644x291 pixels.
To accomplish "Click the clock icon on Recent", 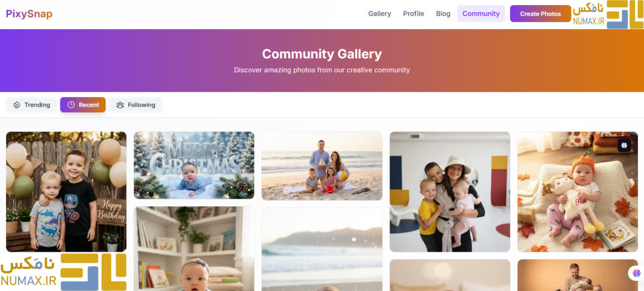I will (71, 105).
